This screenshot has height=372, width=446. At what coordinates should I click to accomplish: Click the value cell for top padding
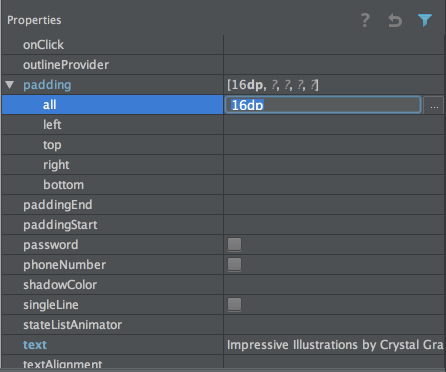334,145
